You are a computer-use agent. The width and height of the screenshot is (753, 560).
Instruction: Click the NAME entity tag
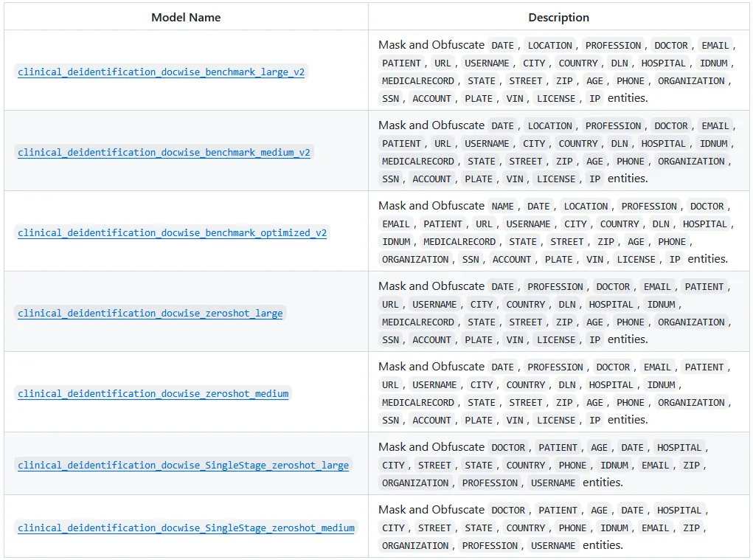(502, 207)
